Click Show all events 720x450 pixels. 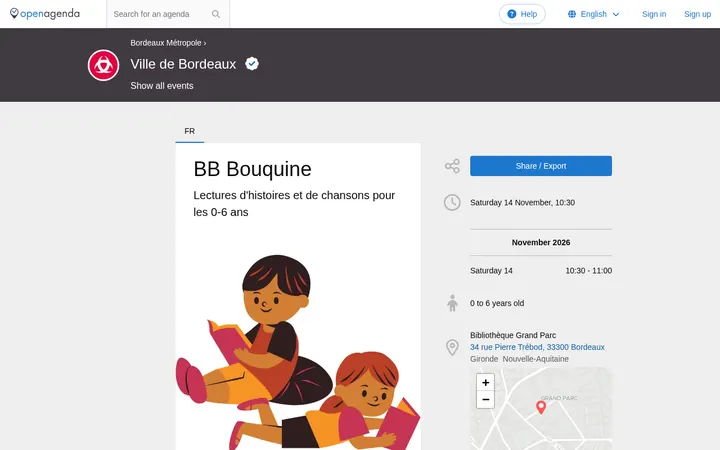(x=162, y=86)
